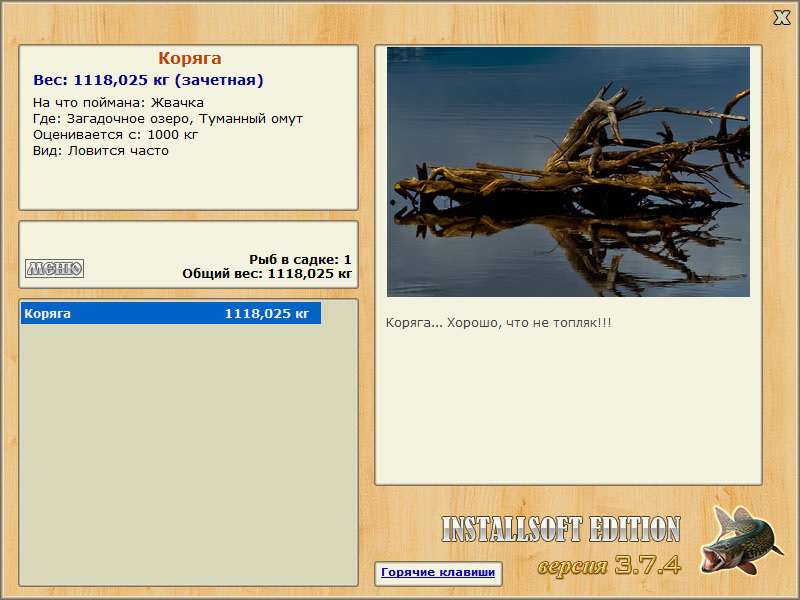Open the Горячие клавиши link
Screen dimensions: 800x600
click(438, 572)
